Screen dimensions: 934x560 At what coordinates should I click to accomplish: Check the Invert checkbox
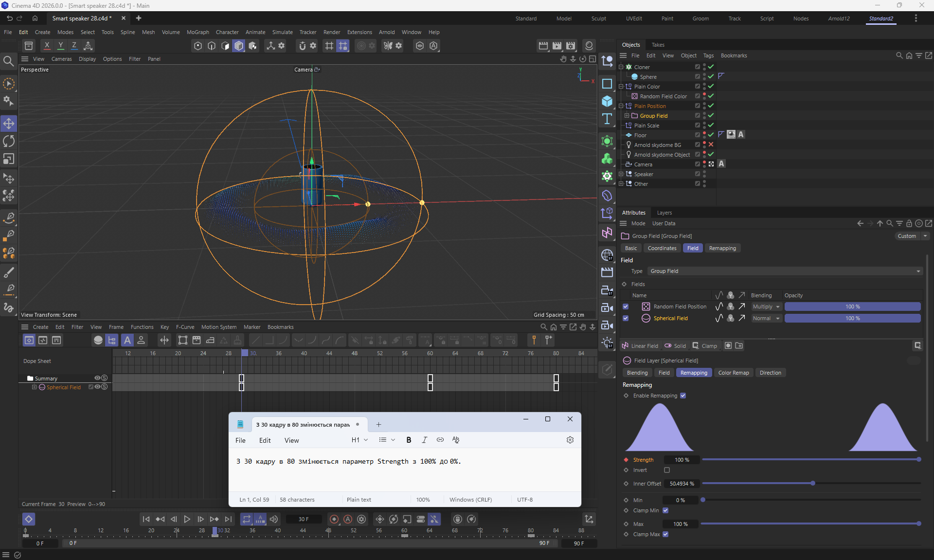[667, 470]
